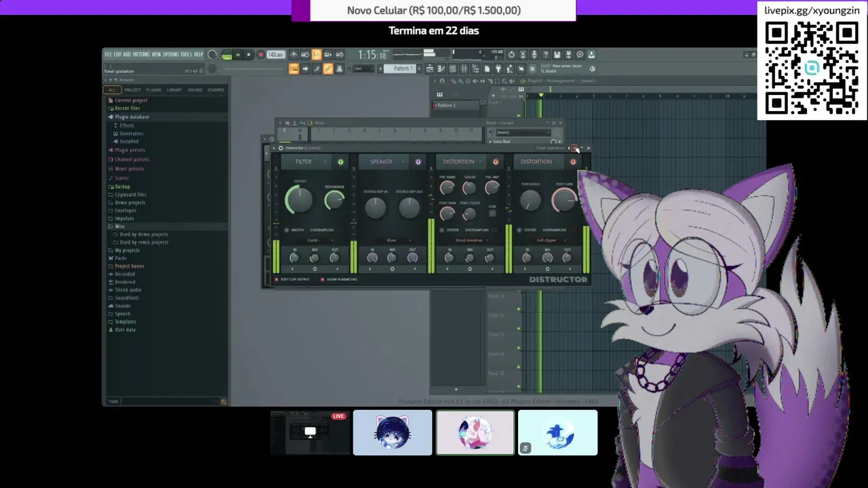Click the orange link chain icon

point(328,68)
